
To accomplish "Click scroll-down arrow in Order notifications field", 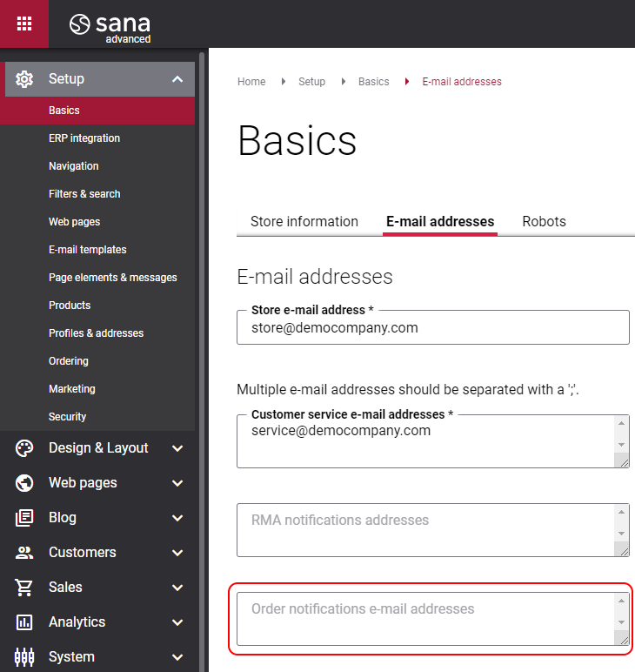I will (x=621, y=622).
